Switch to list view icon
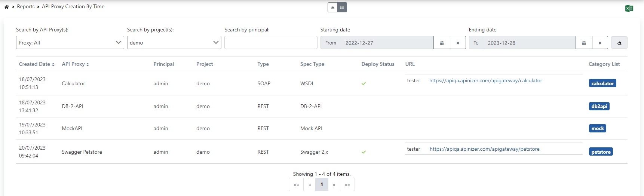644x196 pixels. pos(342,7)
